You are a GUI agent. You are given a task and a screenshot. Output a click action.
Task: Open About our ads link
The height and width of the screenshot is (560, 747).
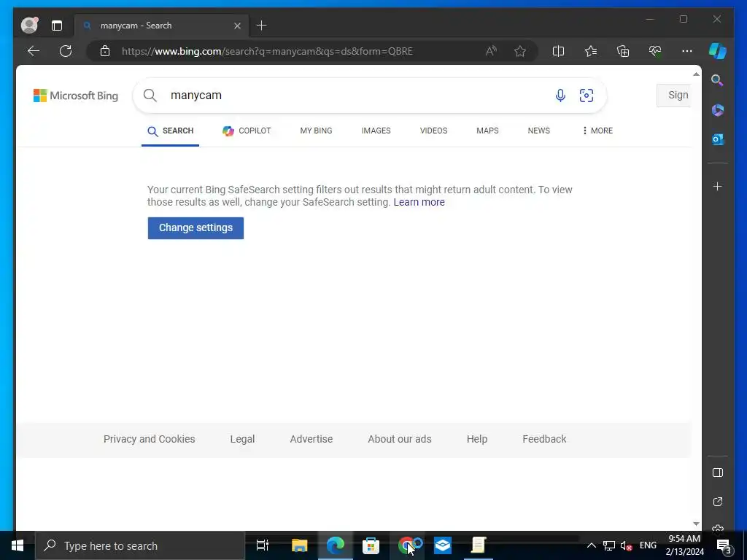click(x=400, y=439)
